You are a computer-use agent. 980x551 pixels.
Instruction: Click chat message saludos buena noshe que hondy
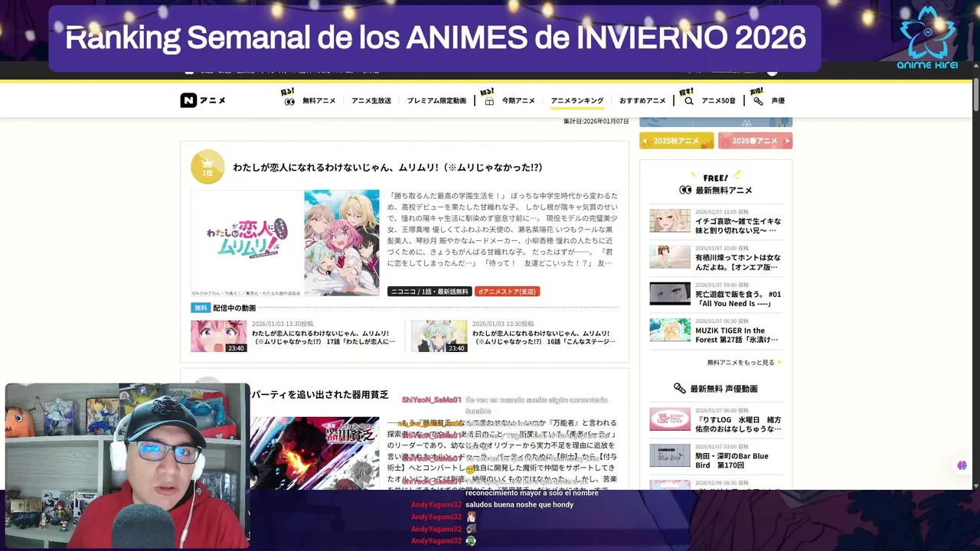point(519,505)
